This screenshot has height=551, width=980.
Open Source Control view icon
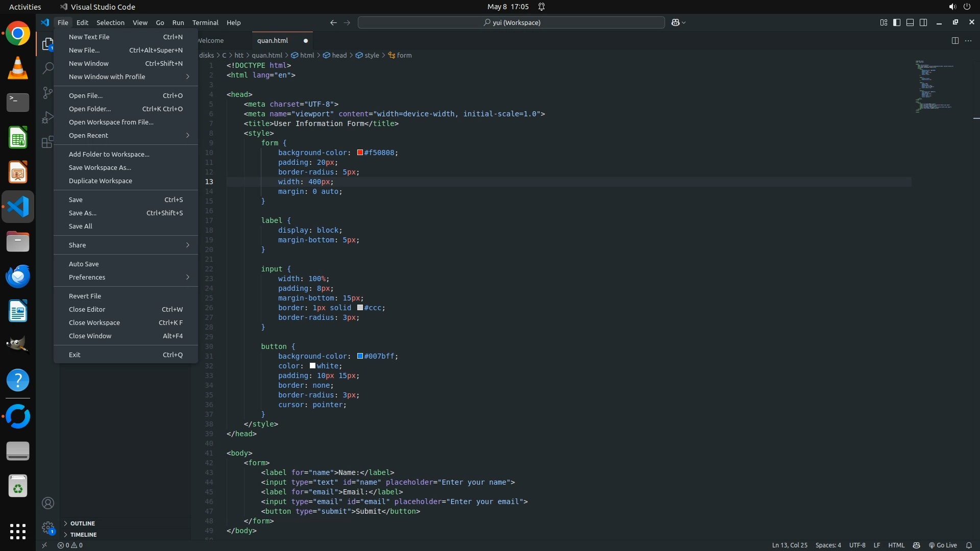click(47, 92)
